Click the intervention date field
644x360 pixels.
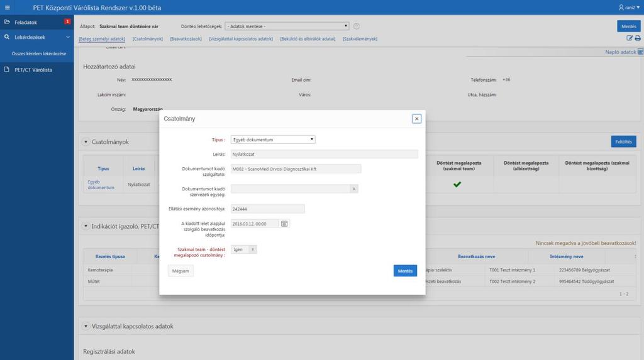[254, 224]
